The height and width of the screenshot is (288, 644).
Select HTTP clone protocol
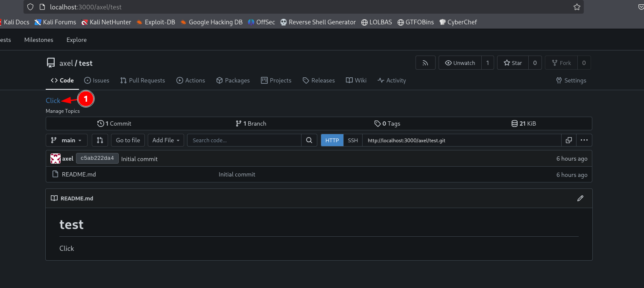[x=332, y=140]
